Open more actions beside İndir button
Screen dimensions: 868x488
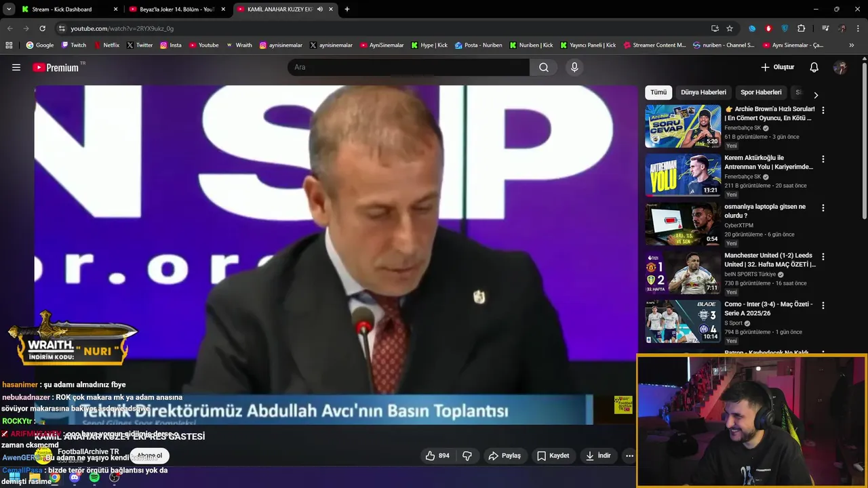tap(629, 455)
